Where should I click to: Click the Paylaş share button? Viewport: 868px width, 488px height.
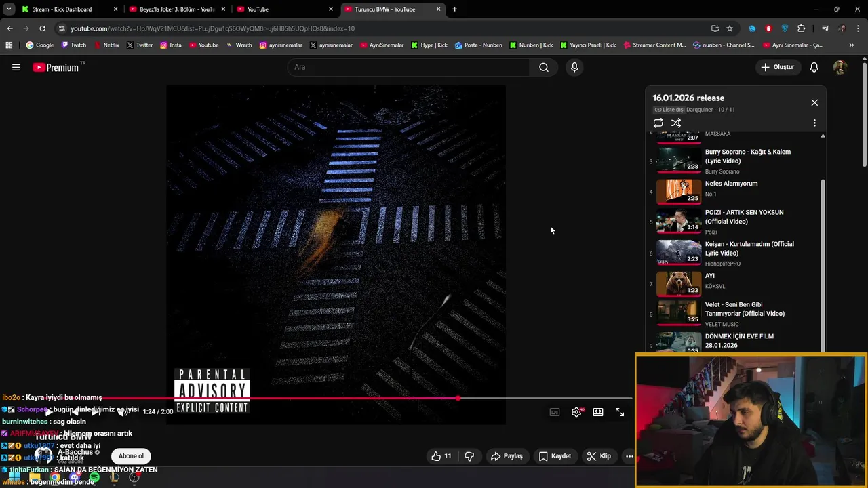tap(507, 456)
